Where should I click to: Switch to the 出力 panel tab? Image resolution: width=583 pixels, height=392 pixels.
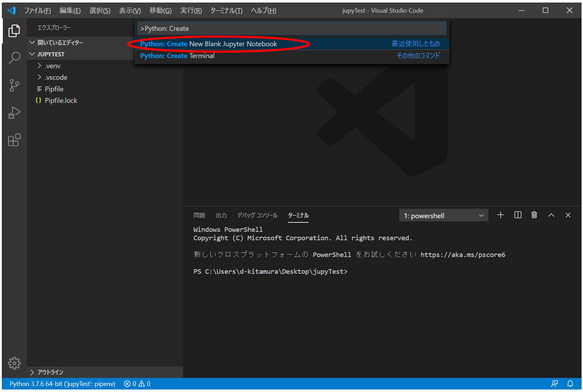coord(221,216)
